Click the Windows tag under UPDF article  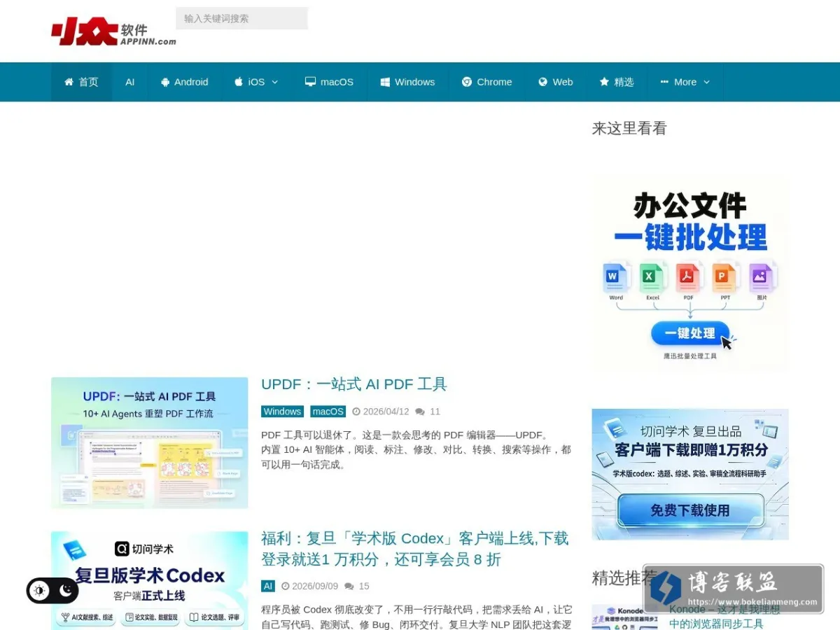[x=283, y=412]
